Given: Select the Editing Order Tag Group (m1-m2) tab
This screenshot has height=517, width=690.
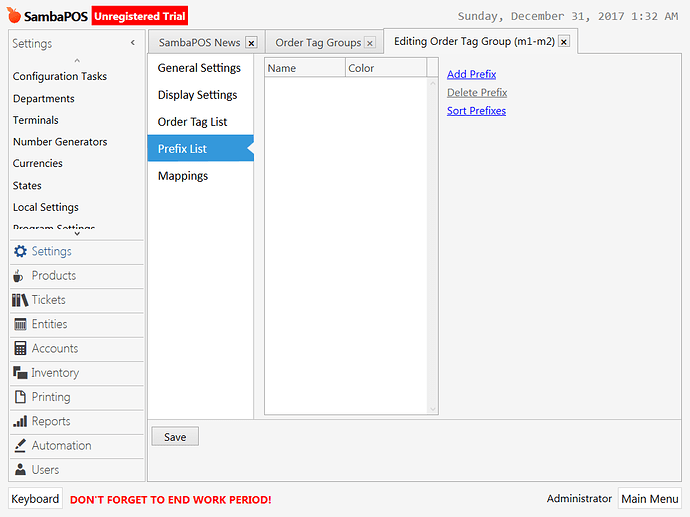Looking at the screenshot, I should (x=474, y=41).
